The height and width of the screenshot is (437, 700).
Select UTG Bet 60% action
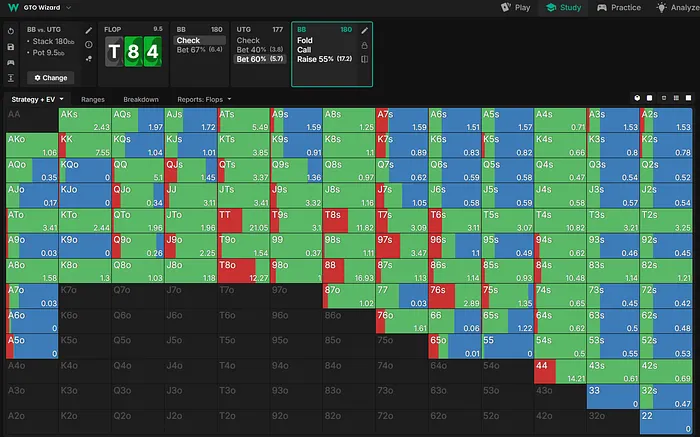point(257,59)
